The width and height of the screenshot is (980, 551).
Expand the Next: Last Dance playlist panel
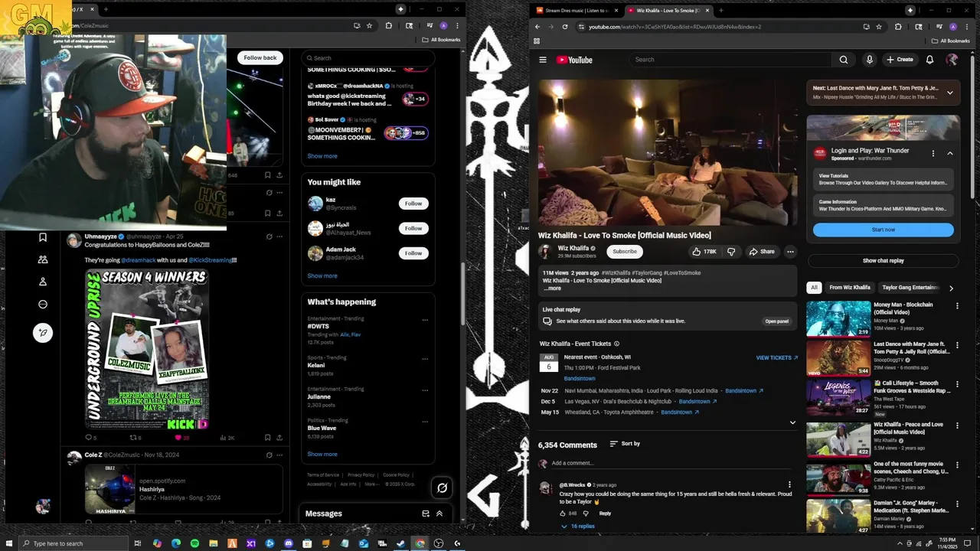[x=950, y=93]
